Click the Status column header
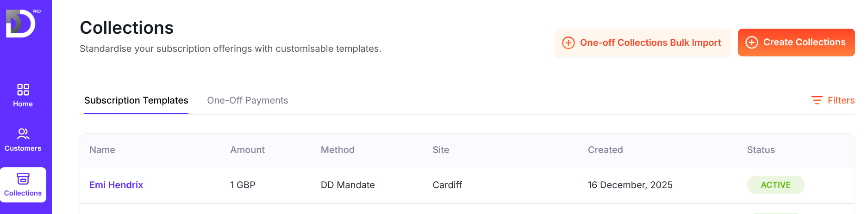The width and height of the screenshot is (868, 214). [x=761, y=150]
